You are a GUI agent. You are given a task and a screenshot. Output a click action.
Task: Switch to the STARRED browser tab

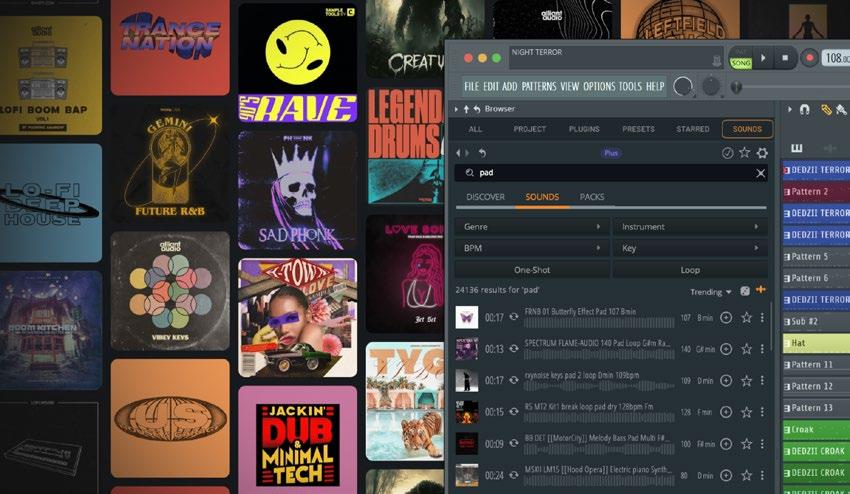[x=692, y=129]
